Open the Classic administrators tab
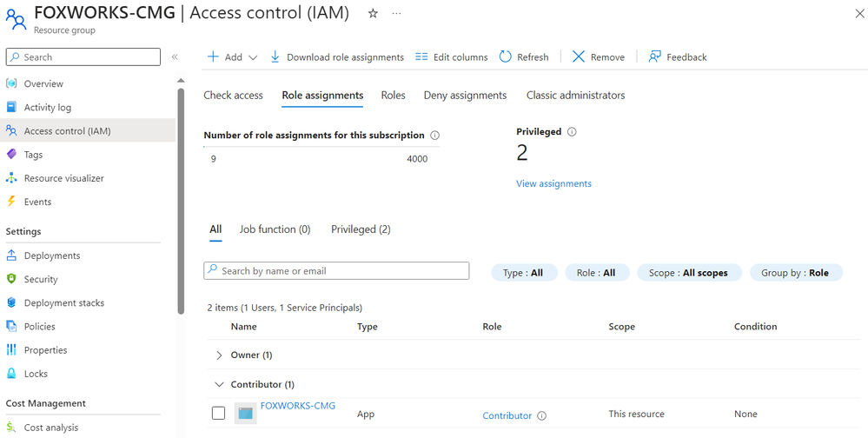This screenshot has height=438, width=868. pos(576,96)
